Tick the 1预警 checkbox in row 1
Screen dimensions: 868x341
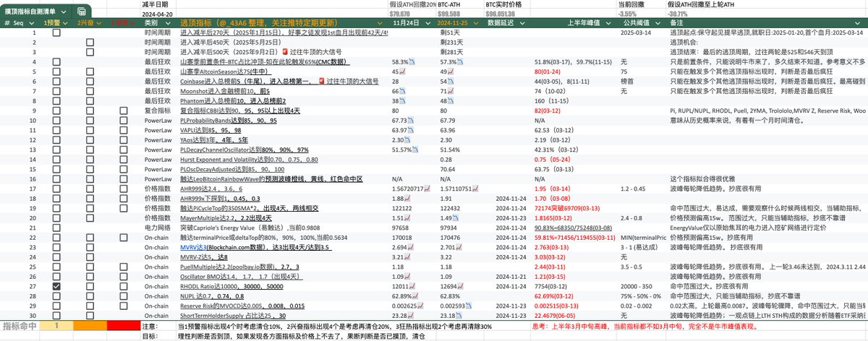point(56,33)
